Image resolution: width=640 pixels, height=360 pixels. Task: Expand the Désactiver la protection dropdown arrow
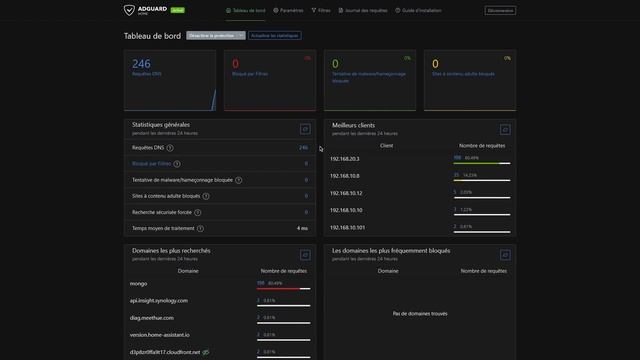click(x=241, y=36)
